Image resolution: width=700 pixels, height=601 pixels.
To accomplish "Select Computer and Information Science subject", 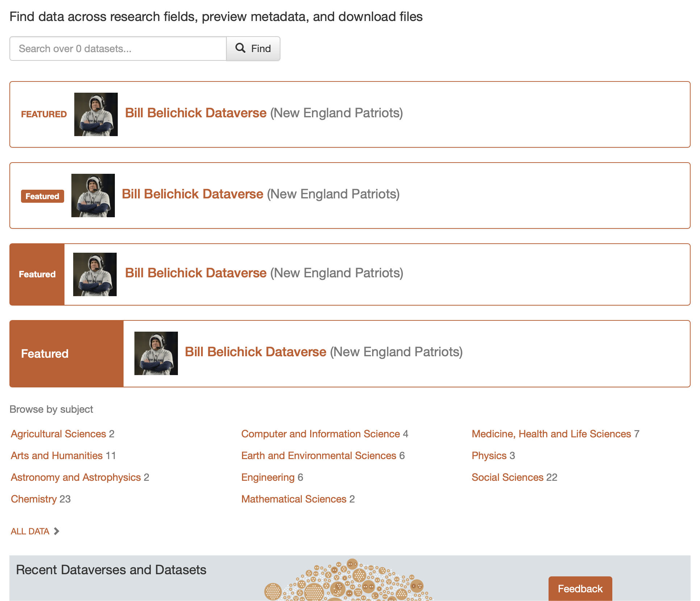I will pos(320,434).
